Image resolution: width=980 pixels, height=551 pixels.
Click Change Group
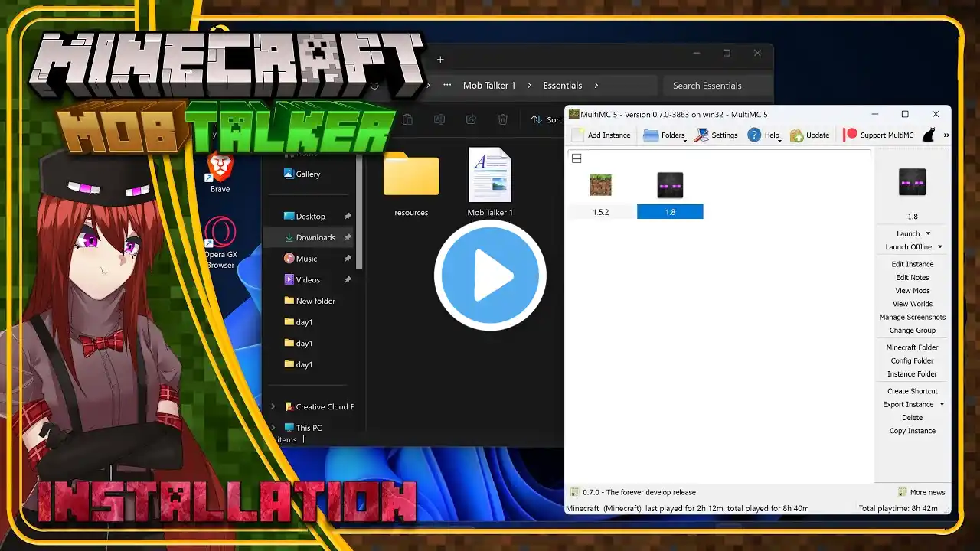[x=913, y=331]
